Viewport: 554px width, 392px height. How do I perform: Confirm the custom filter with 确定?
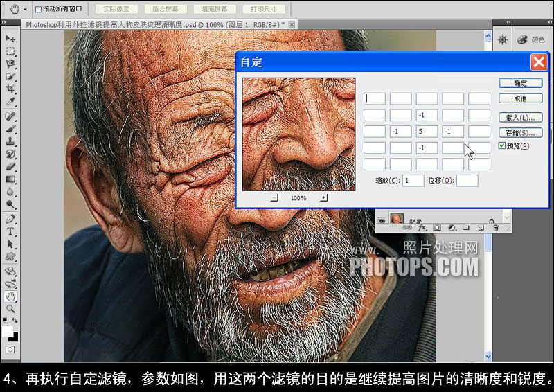coord(521,83)
